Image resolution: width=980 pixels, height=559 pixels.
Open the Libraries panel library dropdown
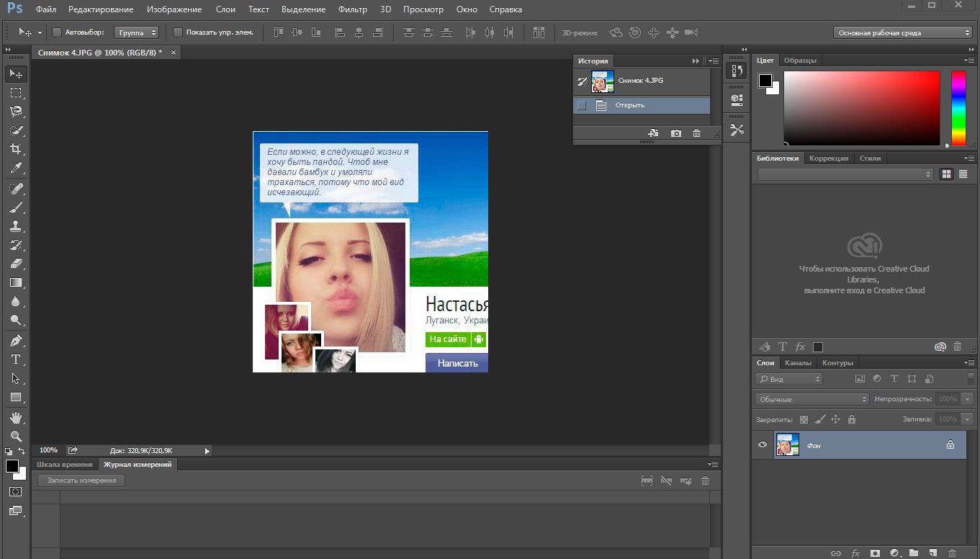pyautogui.click(x=845, y=174)
